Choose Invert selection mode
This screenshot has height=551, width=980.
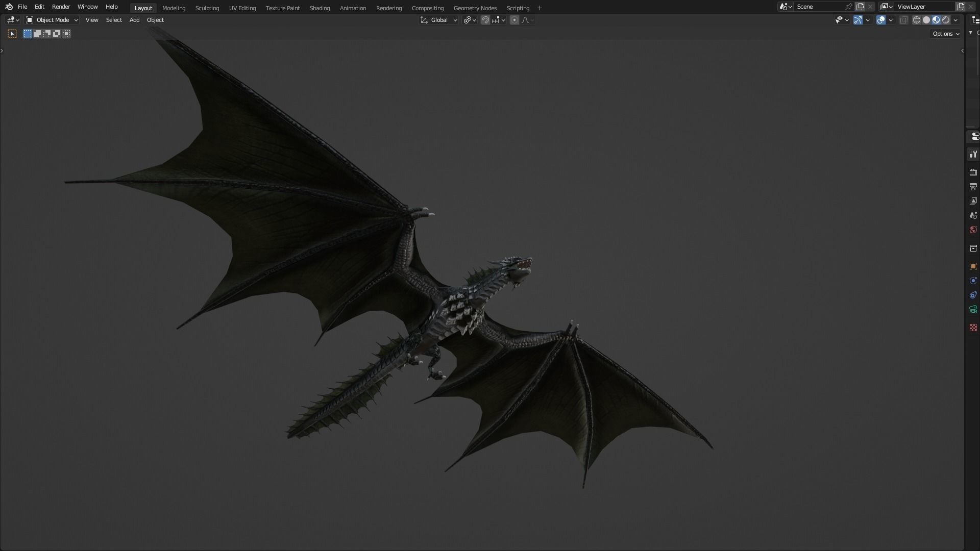(57, 34)
